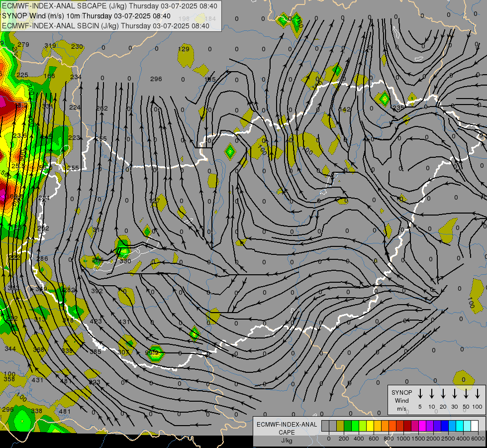
Task: Click the 4000 tick label in CAPE legend
Action: tap(463, 439)
